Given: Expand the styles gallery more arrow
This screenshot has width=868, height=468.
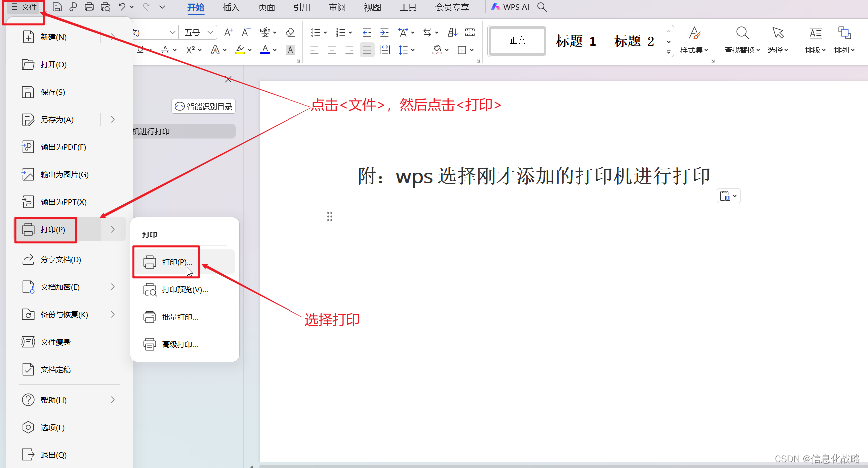Looking at the screenshot, I should point(669,52).
